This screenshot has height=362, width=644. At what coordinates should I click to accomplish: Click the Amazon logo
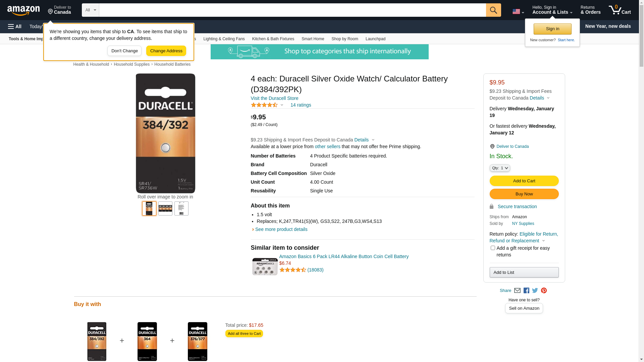(x=23, y=10)
